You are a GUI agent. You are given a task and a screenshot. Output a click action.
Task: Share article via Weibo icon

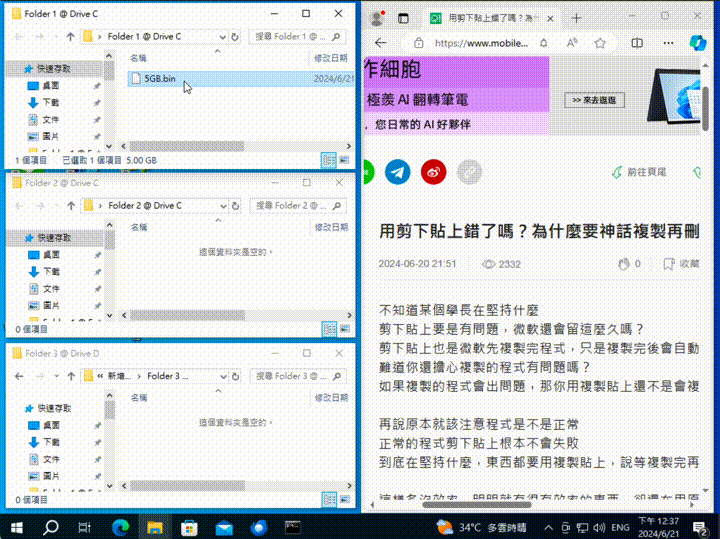pyautogui.click(x=433, y=172)
